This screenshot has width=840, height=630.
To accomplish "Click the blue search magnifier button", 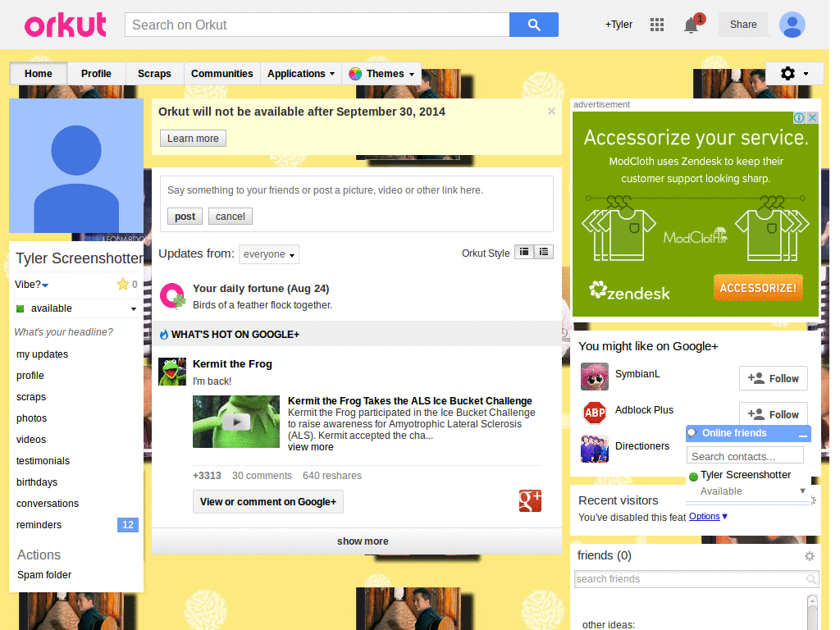I will [533, 25].
